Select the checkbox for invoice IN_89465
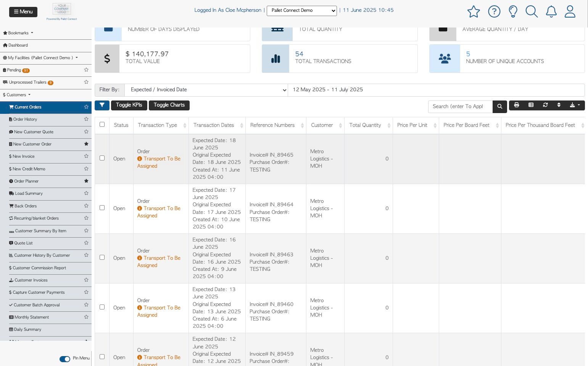 click(102, 158)
